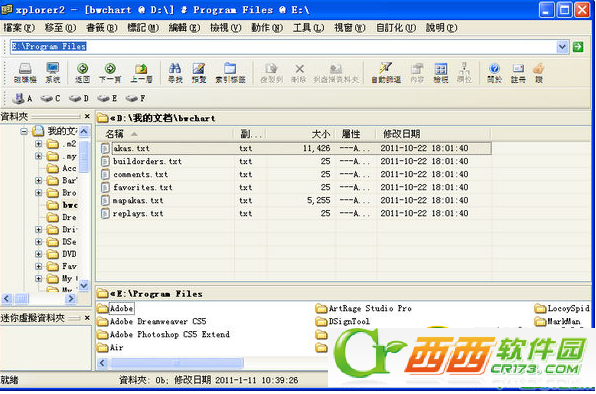596x394 pixels.
Task: Expand the DSe folder tree node
Action: [x=38, y=242]
